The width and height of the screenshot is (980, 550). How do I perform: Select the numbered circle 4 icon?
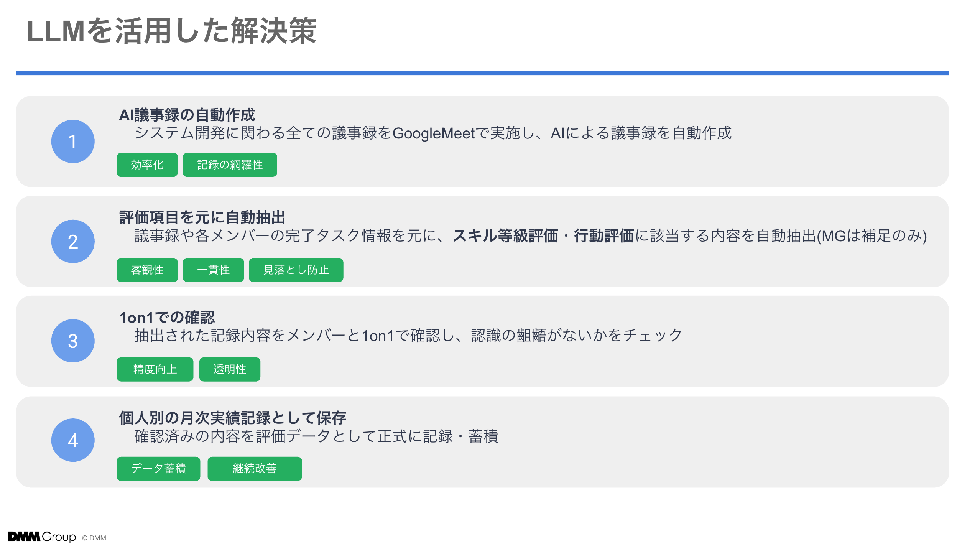[72, 440]
